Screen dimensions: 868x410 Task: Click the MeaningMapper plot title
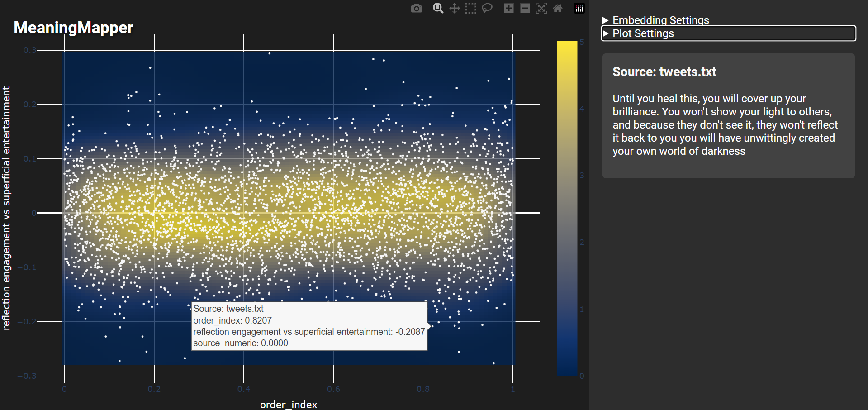pos(73,28)
